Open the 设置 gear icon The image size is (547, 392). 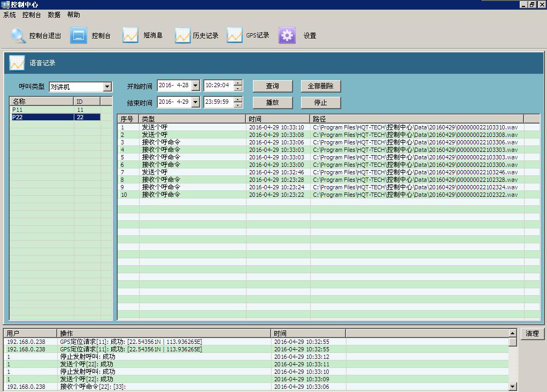(287, 35)
